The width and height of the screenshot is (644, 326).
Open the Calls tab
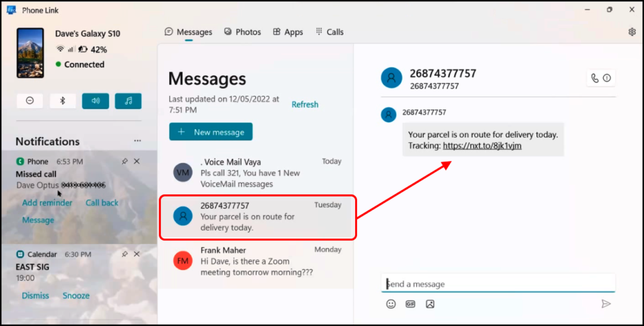click(x=330, y=32)
